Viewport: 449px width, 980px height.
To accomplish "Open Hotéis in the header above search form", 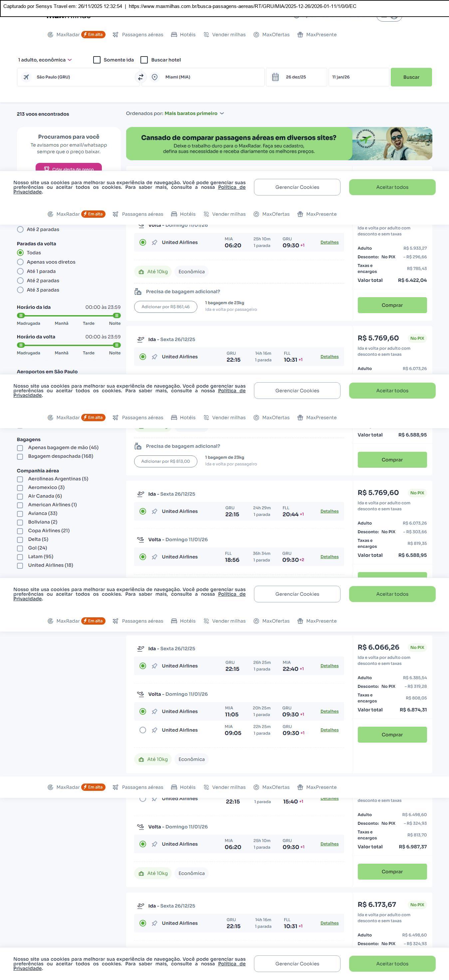I will click(x=183, y=35).
